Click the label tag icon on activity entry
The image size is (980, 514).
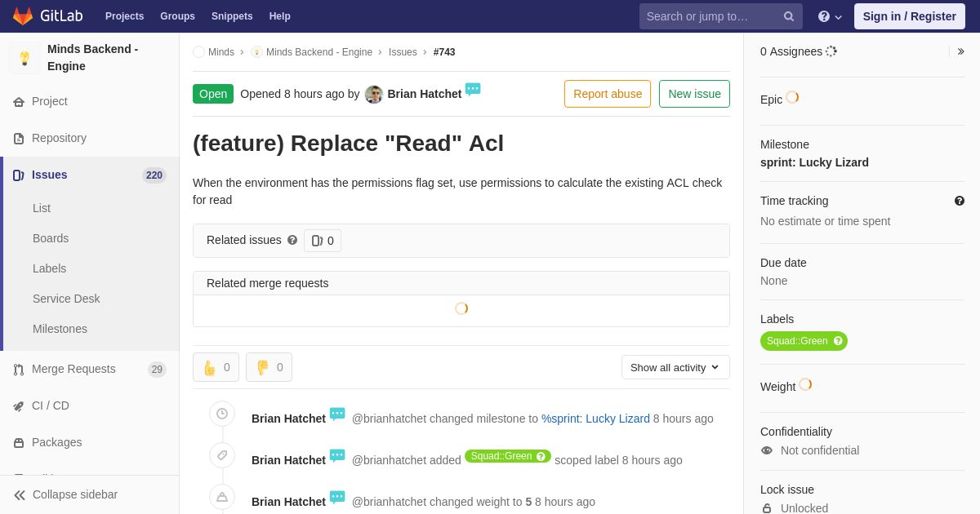pos(222,455)
